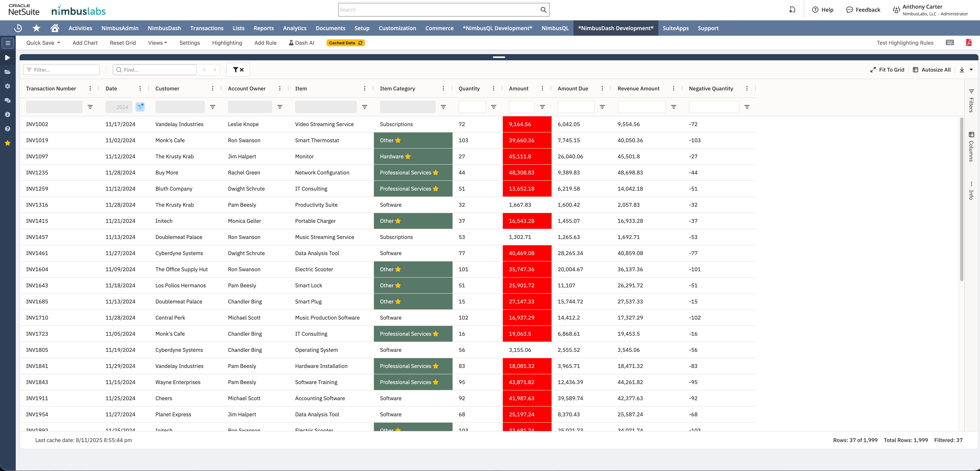Screen dimensions: 980x471
Task: Focus the Quantity filter input
Action: (x=472, y=107)
